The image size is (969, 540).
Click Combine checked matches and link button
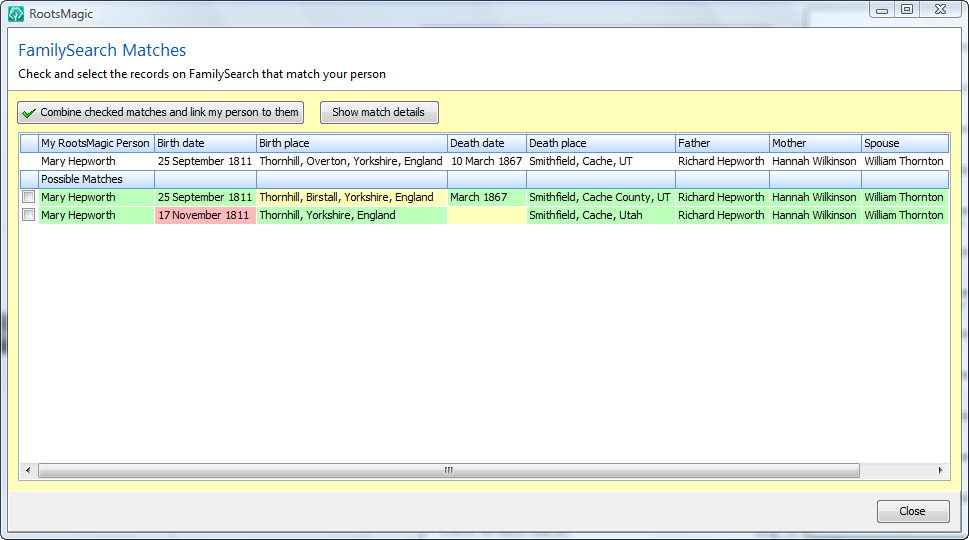[x=161, y=112]
